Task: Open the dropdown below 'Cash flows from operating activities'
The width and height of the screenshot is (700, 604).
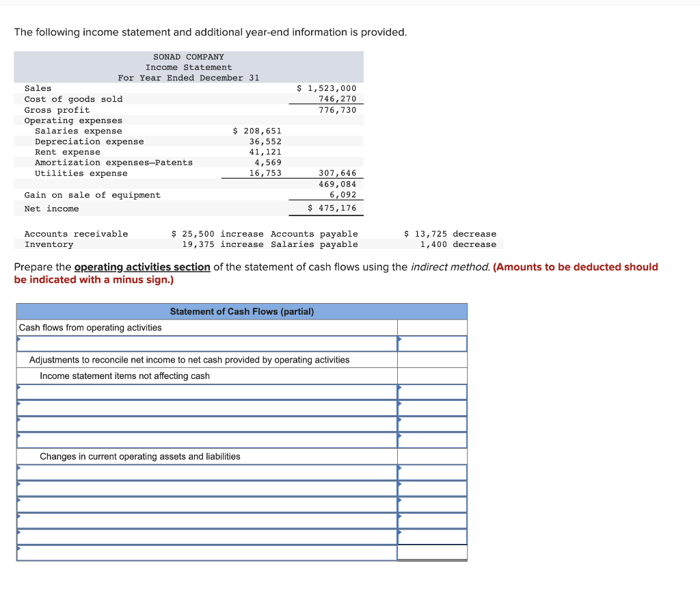Action: coord(205,343)
